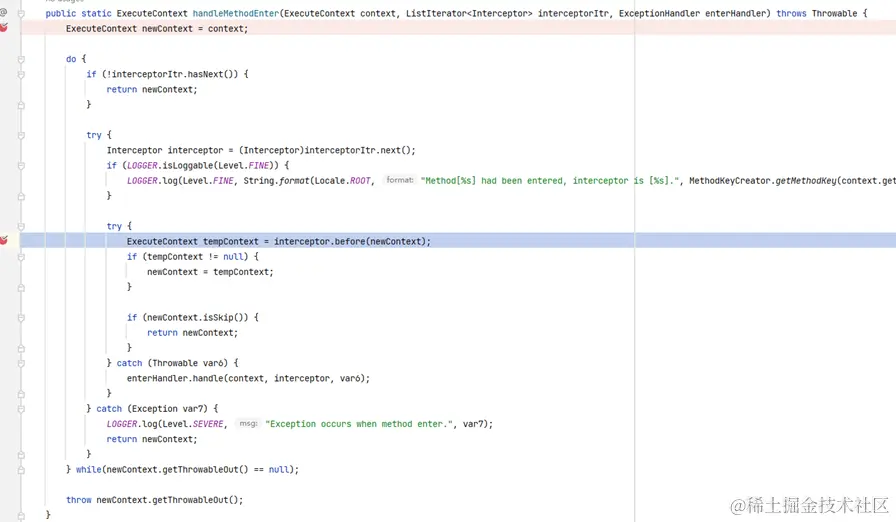Click the tempContext variable in its declaration

point(231,242)
